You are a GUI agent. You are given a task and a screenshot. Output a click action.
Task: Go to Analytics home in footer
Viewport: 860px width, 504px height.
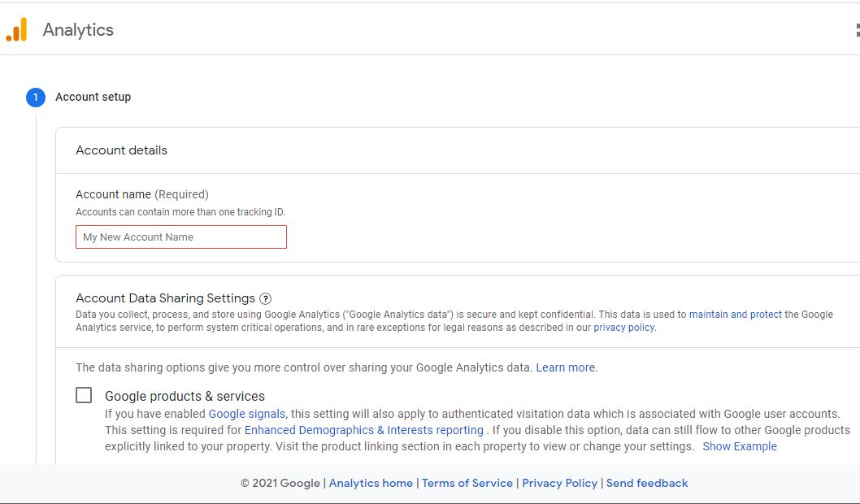pos(371,483)
